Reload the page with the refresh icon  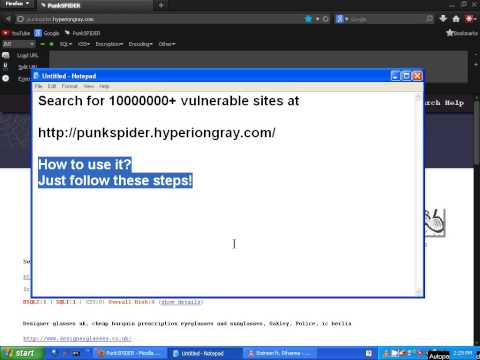click(x=326, y=19)
